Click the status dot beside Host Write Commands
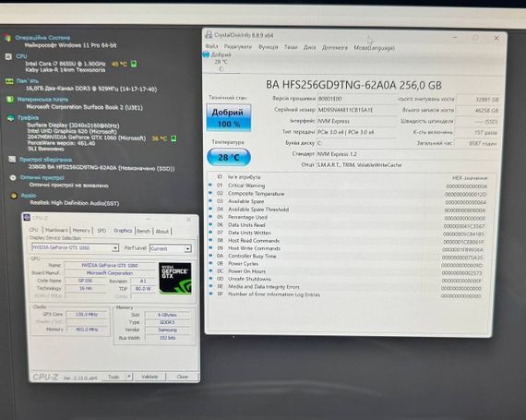The height and width of the screenshot is (420, 526). click(x=210, y=247)
